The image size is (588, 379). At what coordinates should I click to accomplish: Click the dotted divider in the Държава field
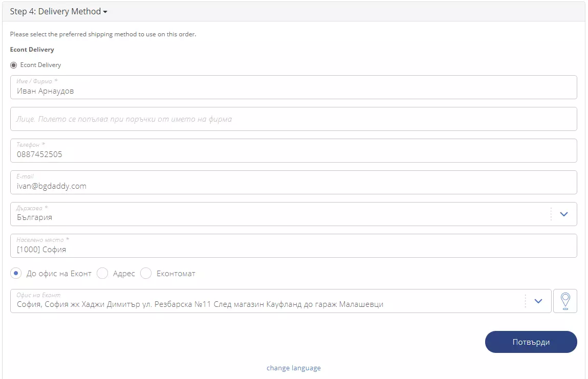pos(551,214)
